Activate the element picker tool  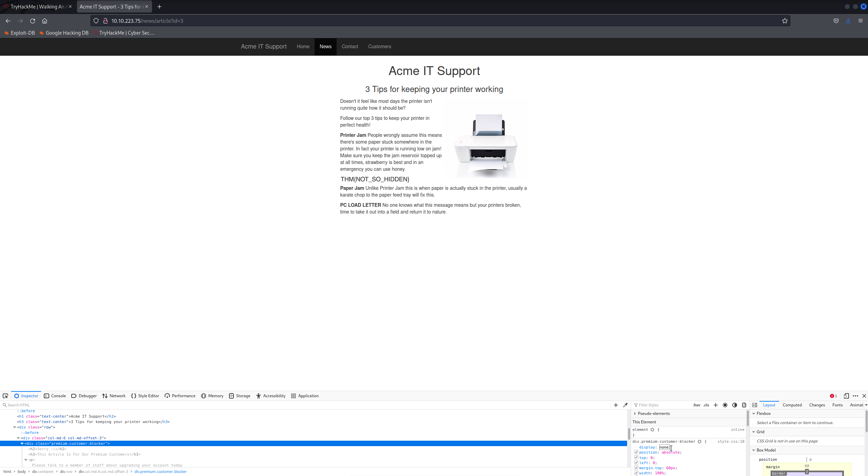click(5, 396)
